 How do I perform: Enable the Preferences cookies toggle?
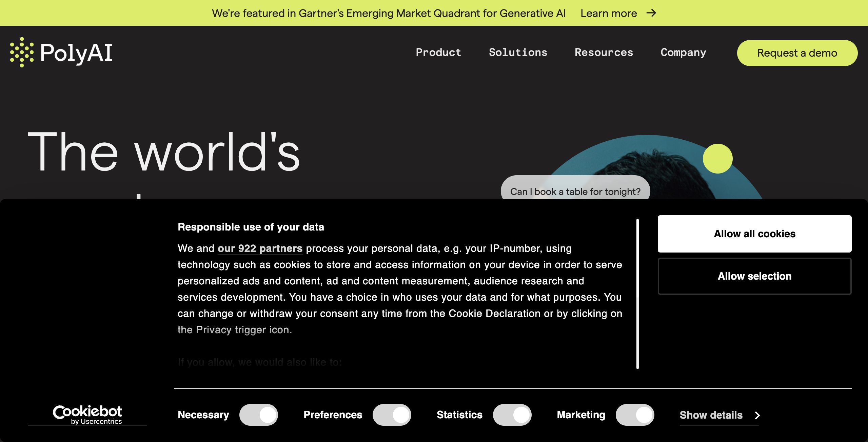tap(392, 415)
